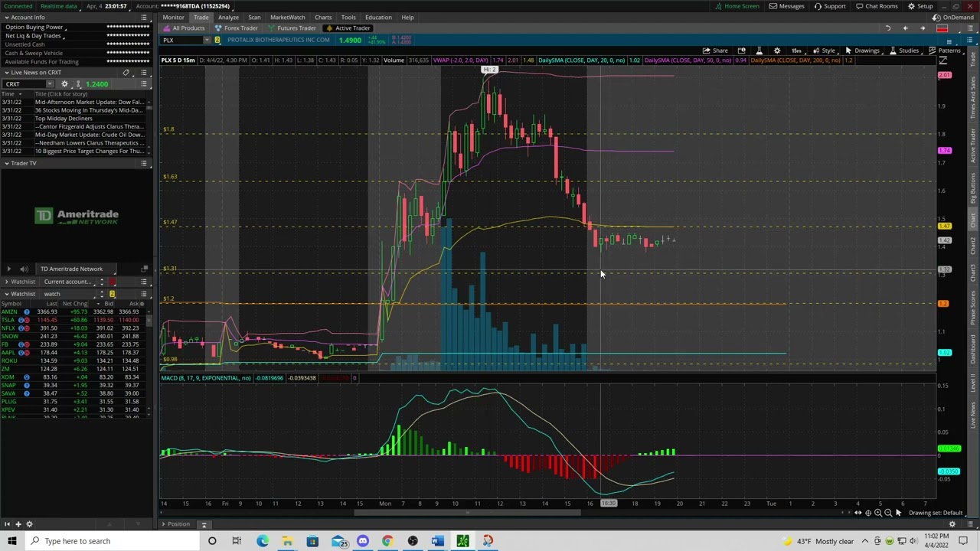
Task: Collapse the Live News on CRXT panel
Action: pos(7,73)
